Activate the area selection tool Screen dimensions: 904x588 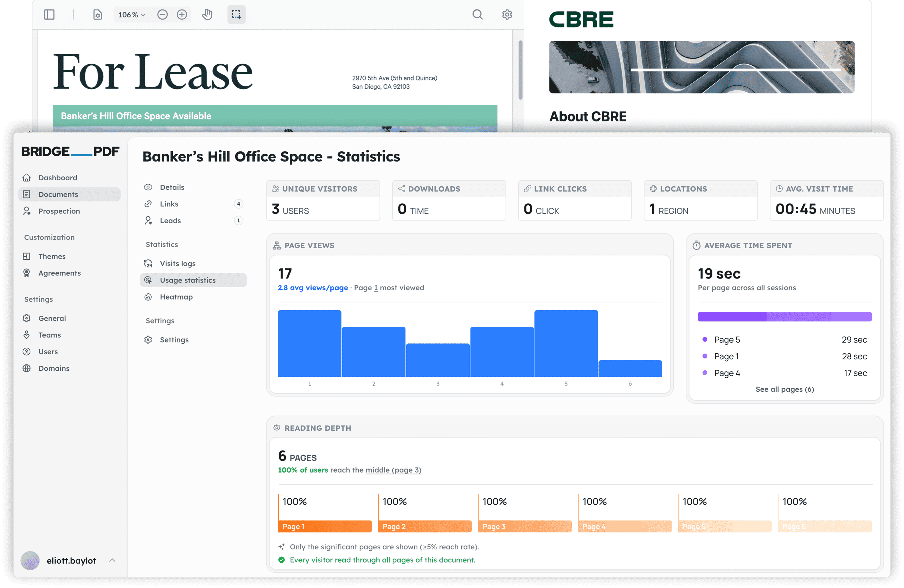[236, 15]
